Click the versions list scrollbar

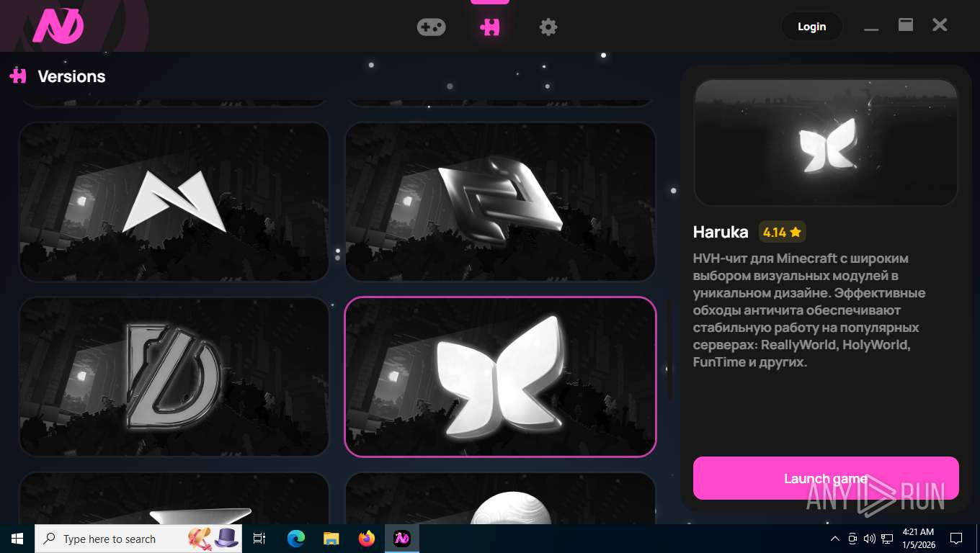click(669, 349)
